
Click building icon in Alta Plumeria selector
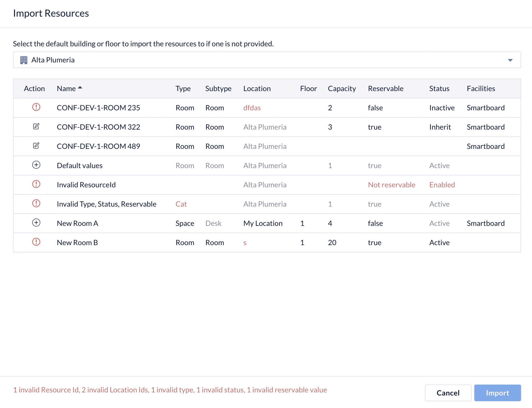pos(24,60)
